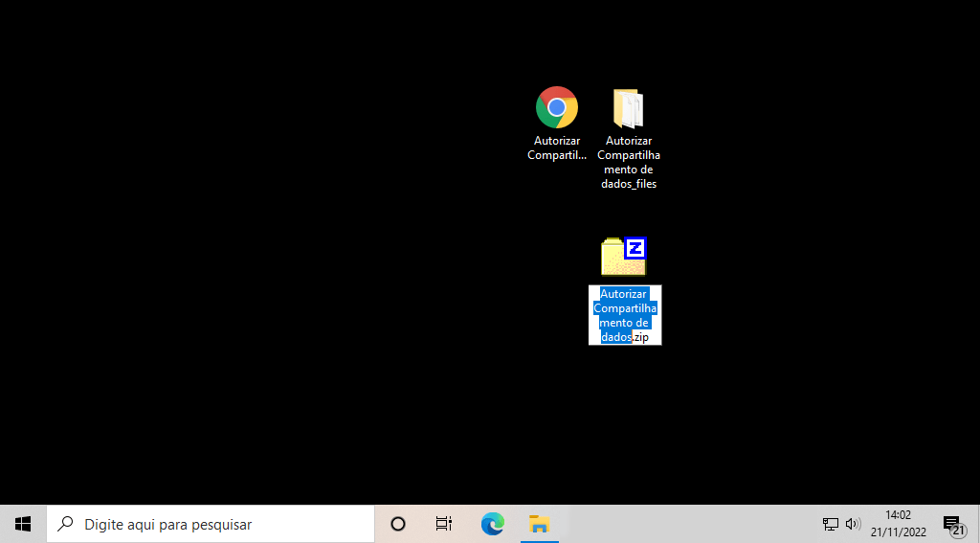The image size is (980, 543).
Task: Open File Explorer from the taskbar
Action: pos(540,524)
